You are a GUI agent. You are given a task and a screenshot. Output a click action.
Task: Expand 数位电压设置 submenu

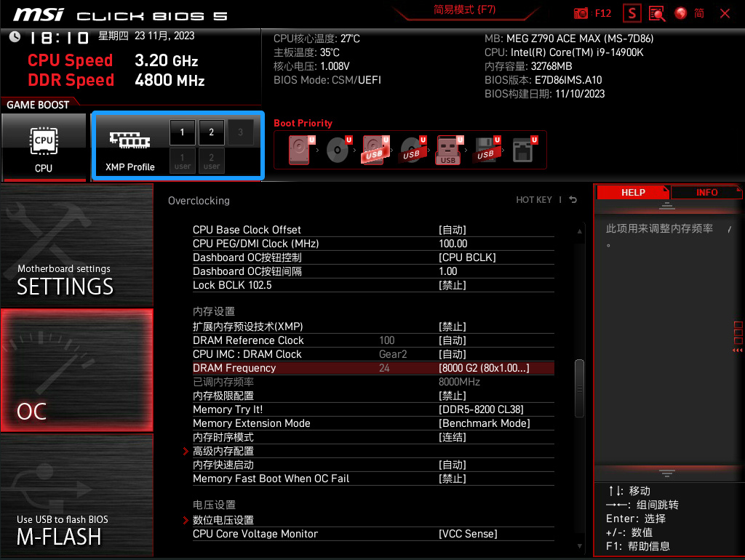(x=223, y=520)
